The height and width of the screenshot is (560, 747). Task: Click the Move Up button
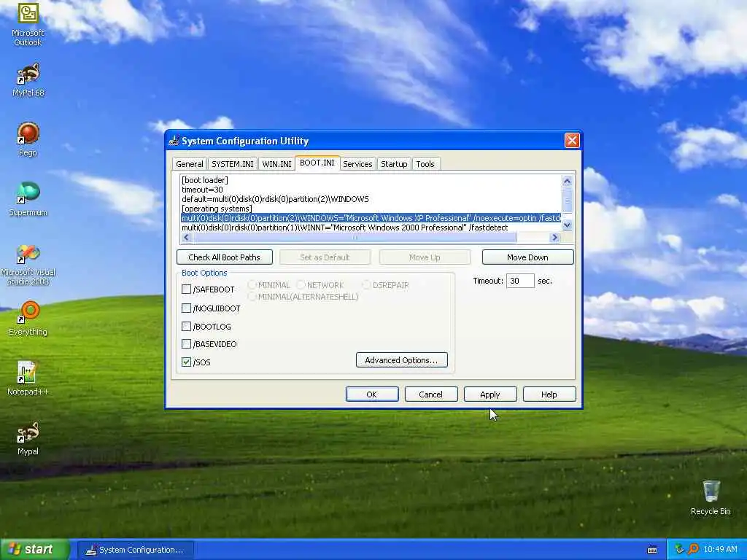(x=425, y=257)
